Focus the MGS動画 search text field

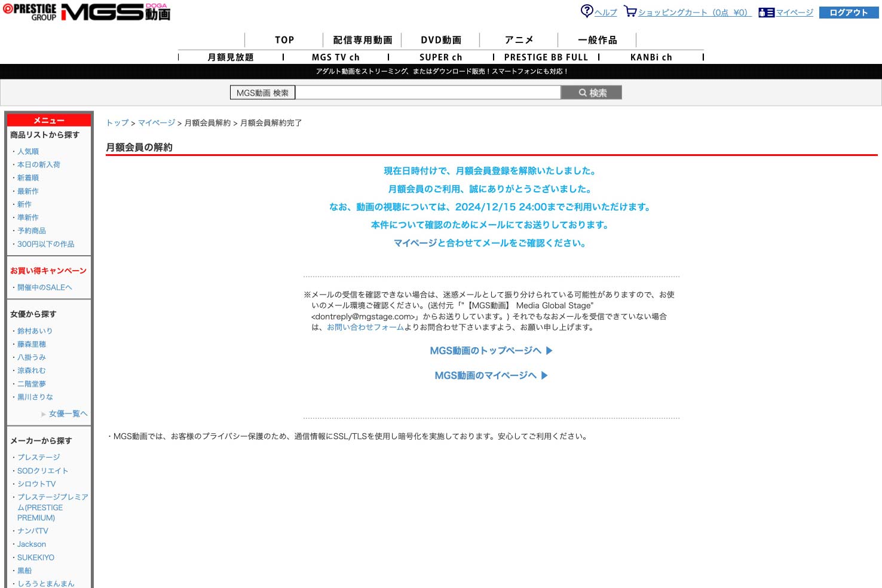point(428,93)
